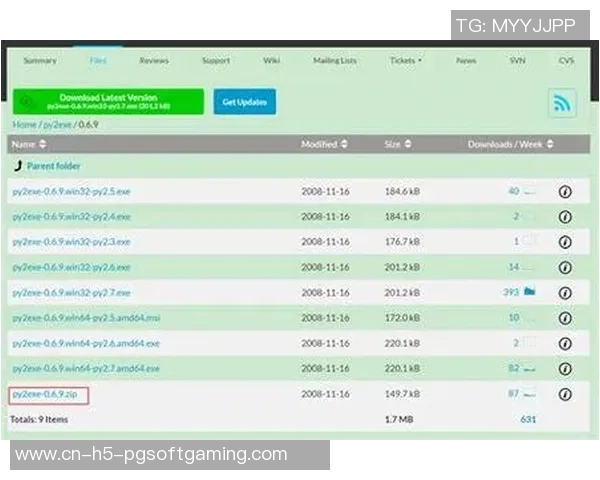Switch to the Summary tab

[40, 60]
